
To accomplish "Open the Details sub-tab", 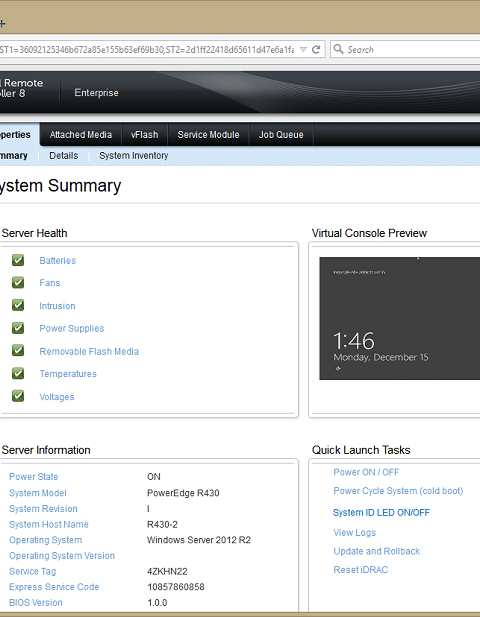I will [63, 156].
